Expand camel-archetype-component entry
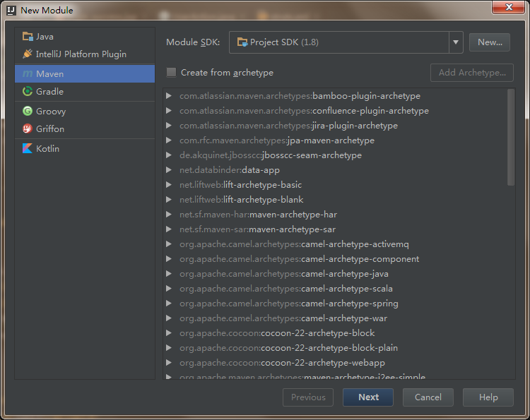Image resolution: width=530 pixels, height=420 pixels. tap(169, 259)
